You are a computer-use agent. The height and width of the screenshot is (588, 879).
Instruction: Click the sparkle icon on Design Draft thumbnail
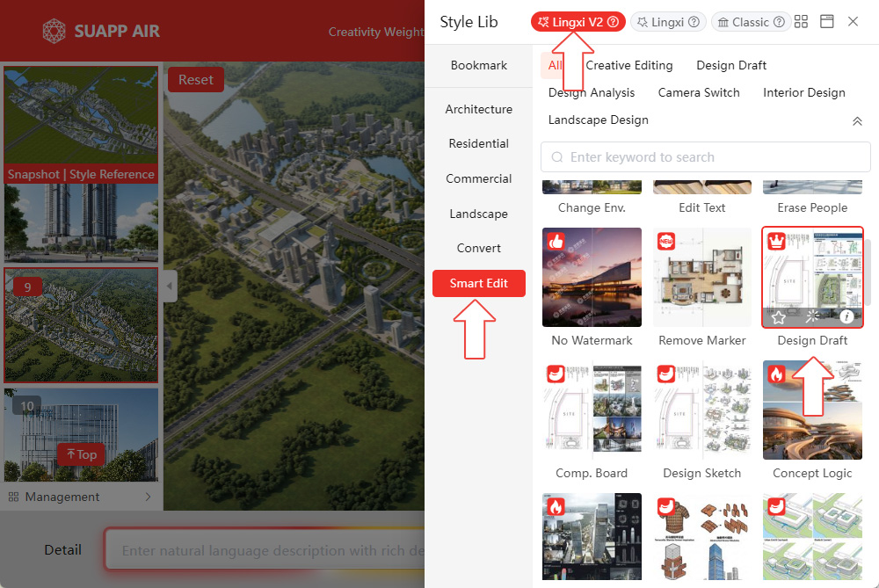point(812,316)
